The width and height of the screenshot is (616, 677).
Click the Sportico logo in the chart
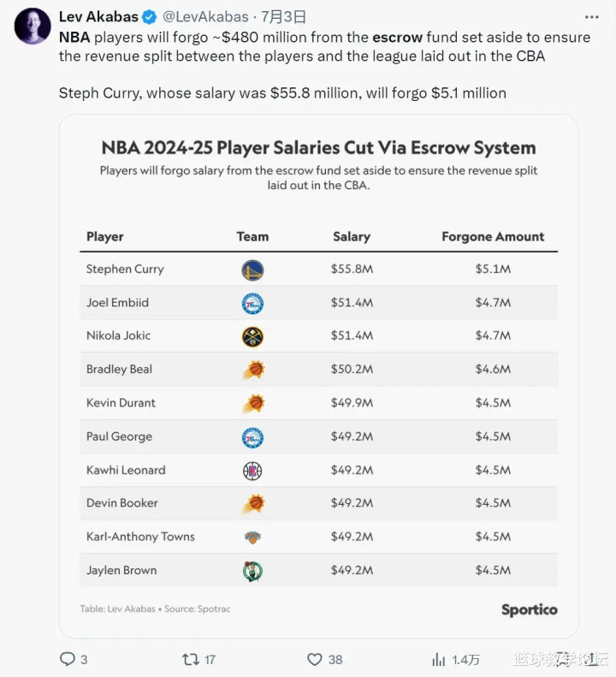529,609
